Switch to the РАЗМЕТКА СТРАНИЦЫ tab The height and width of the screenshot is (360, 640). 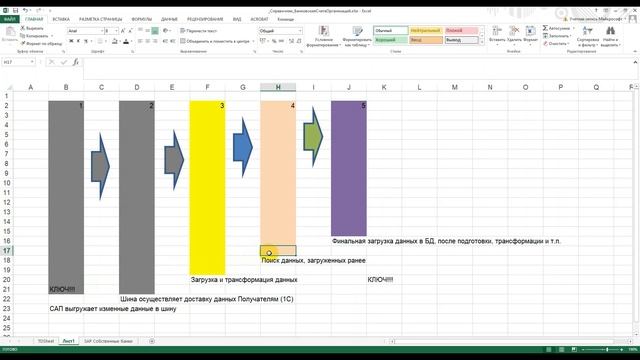[100, 19]
